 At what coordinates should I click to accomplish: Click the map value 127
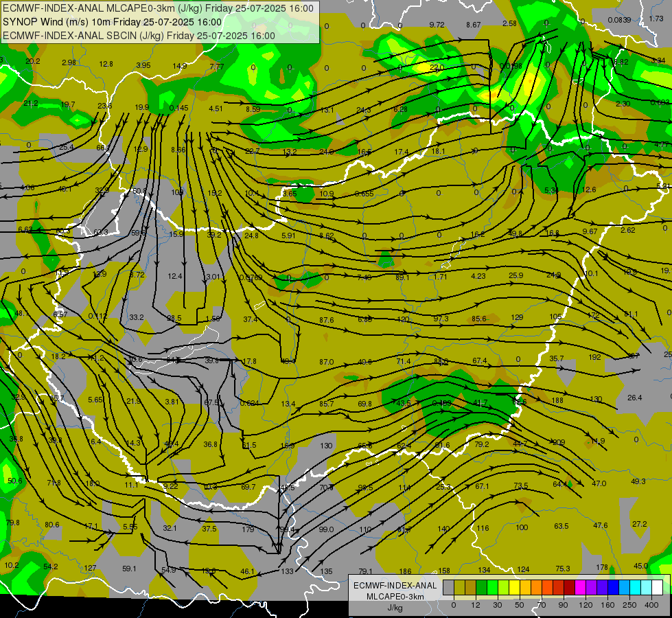pos(90,568)
